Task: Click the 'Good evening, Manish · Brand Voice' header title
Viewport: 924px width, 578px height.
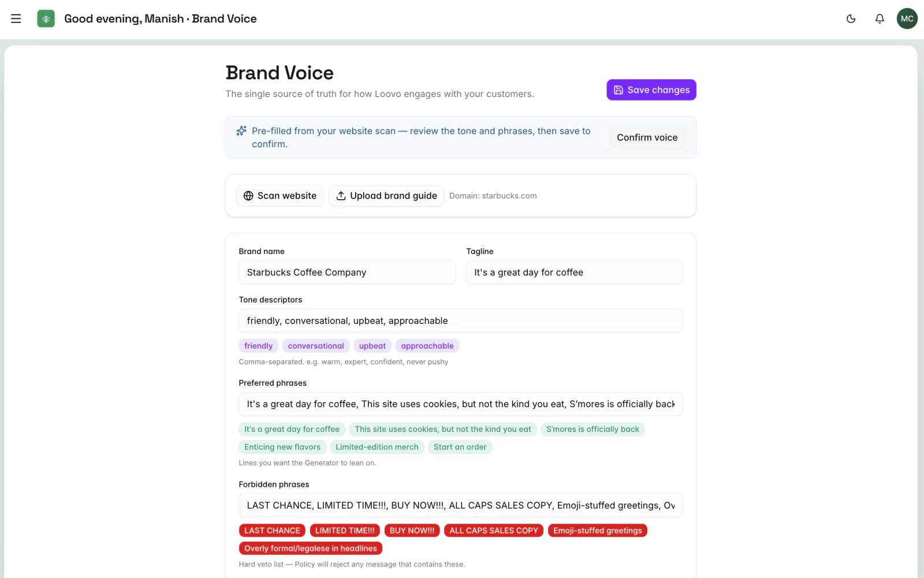Action: coord(161,18)
